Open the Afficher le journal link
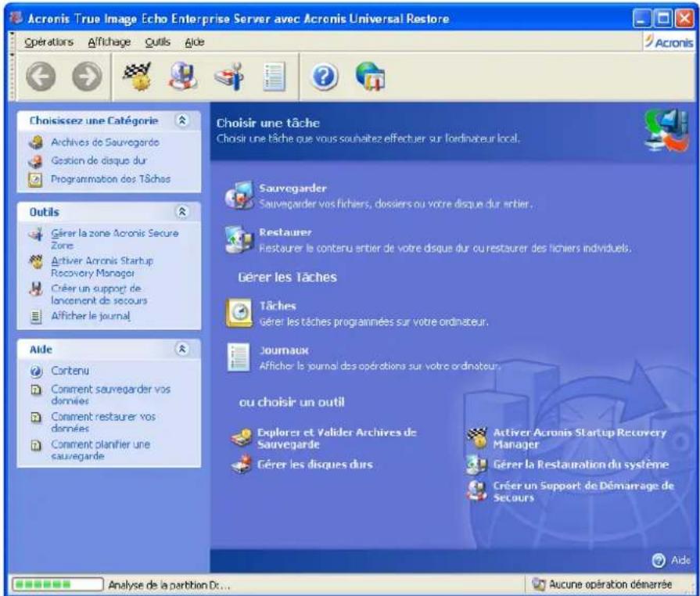Viewport: 700px width, 596px height. [x=91, y=316]
